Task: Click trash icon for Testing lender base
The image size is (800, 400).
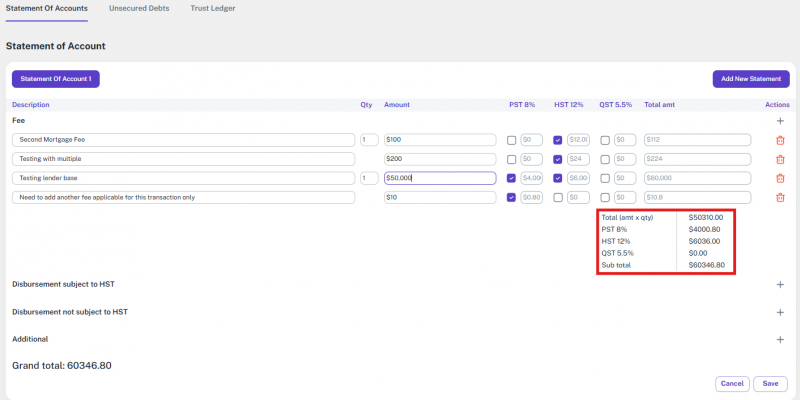Action: click(x=780, y=178)
